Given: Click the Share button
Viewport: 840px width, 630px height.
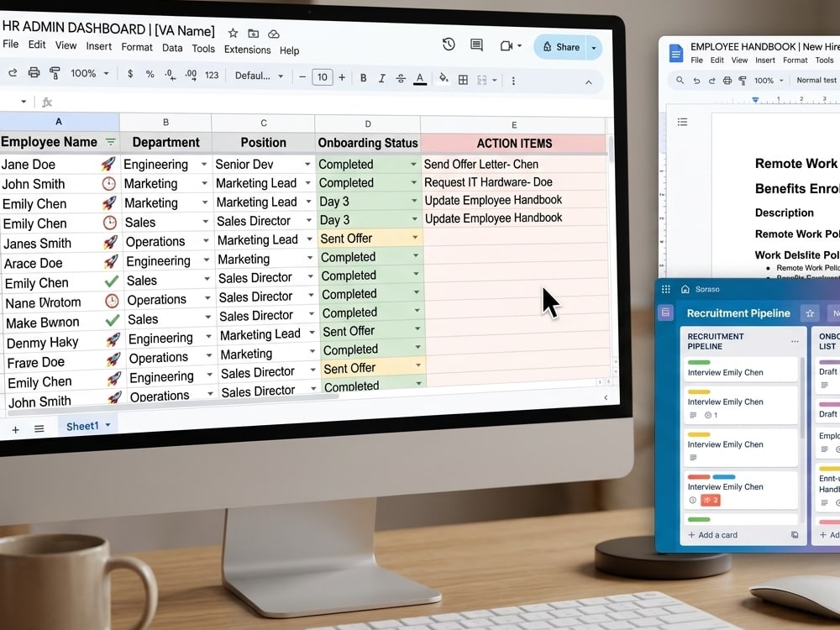Looking at the screenshot, I should pos(561,47).
